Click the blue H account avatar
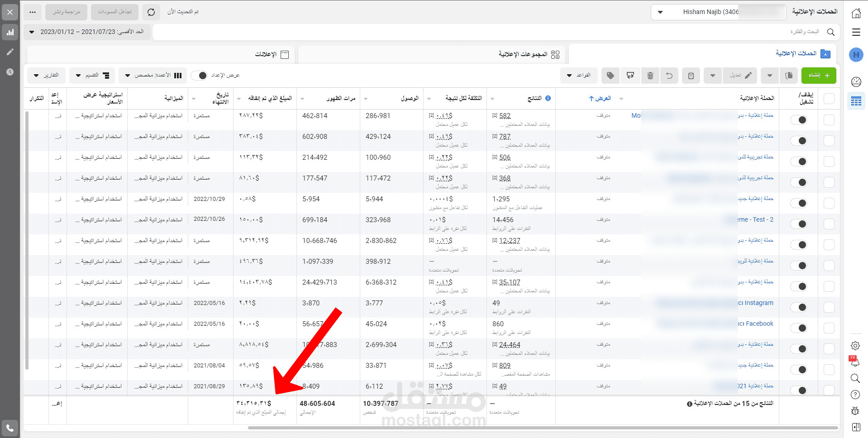This screenshot has height=438, width=868. point(856,55)
